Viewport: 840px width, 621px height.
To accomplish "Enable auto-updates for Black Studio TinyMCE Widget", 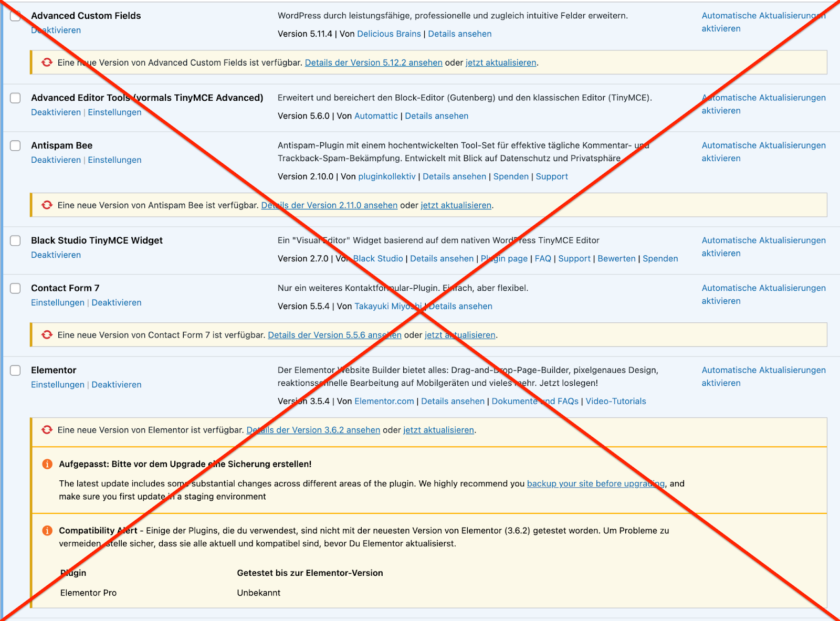I will (763, 247).
